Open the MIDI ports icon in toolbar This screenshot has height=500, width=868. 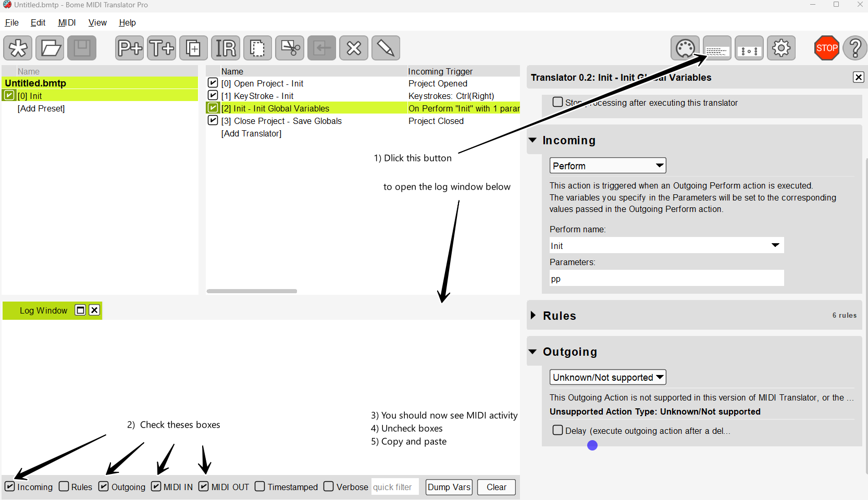[x=685, y=48]
